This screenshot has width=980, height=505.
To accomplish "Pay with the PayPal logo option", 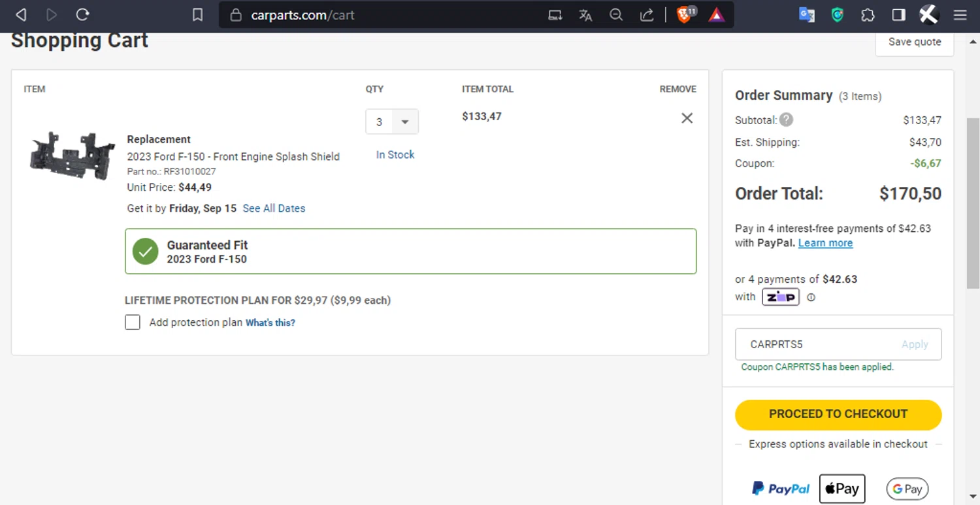I will click(x=781, y=489).
